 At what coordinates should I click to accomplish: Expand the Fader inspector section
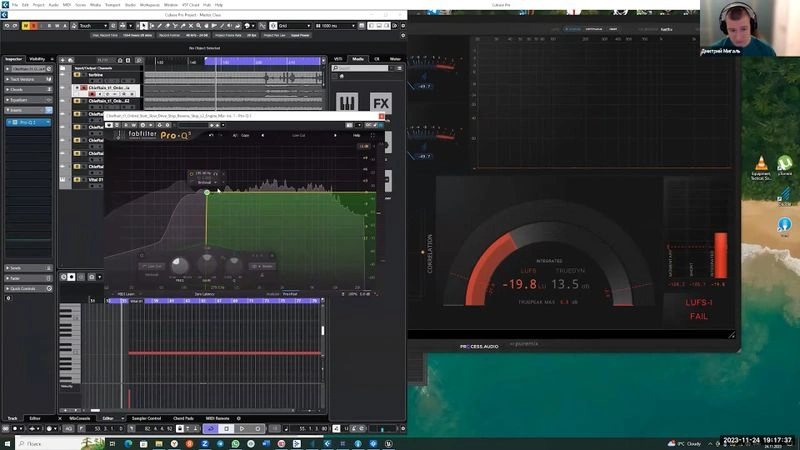(28, 278)
